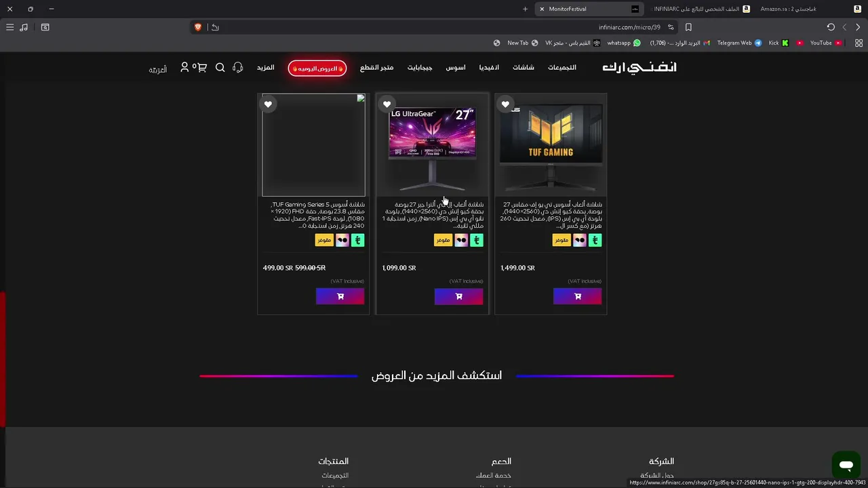
Task: Expand the المزيد menu
Action: (x=265, y=68)
